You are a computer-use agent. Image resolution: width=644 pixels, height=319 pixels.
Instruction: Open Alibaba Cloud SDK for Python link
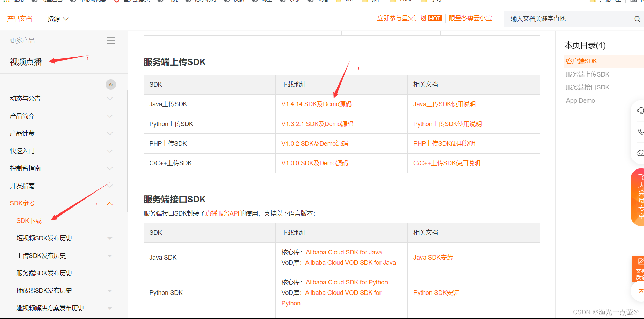click(x=347, y=282)
